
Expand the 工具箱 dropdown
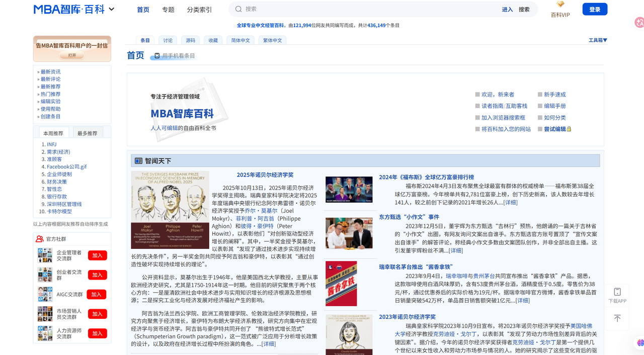point(598,40)
